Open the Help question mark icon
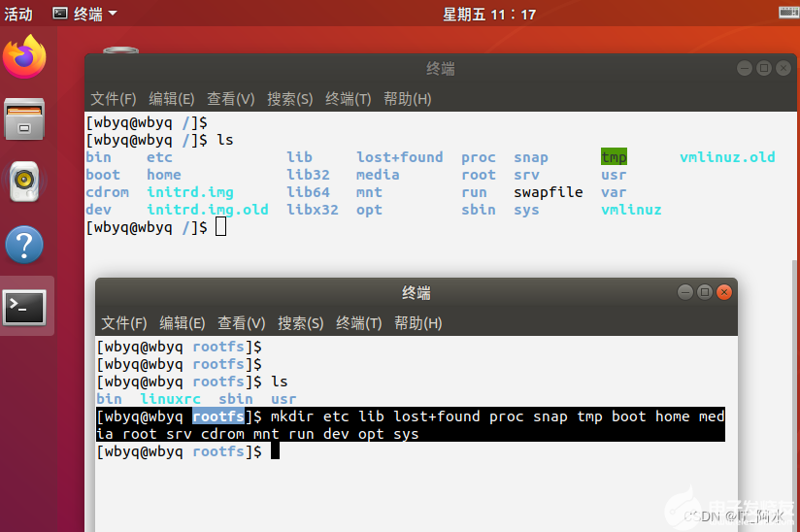The image size is (800, 532). coord(24,245)
